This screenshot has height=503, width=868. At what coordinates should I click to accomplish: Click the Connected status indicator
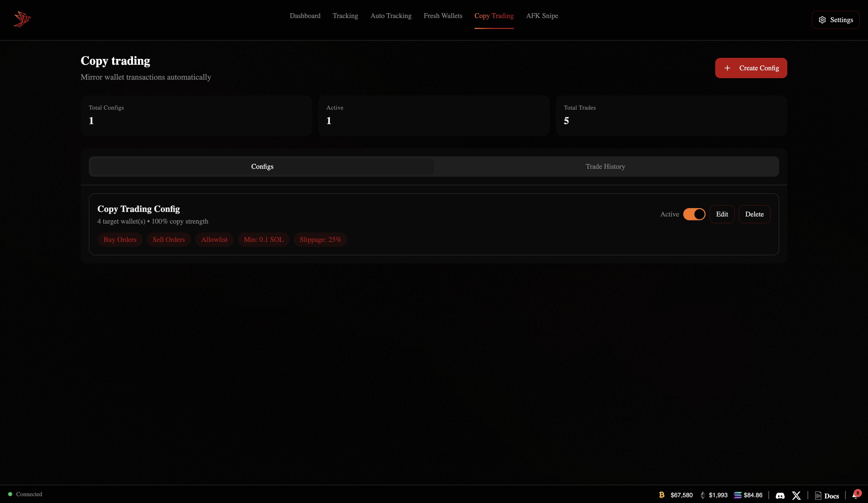tap(25, 494)
